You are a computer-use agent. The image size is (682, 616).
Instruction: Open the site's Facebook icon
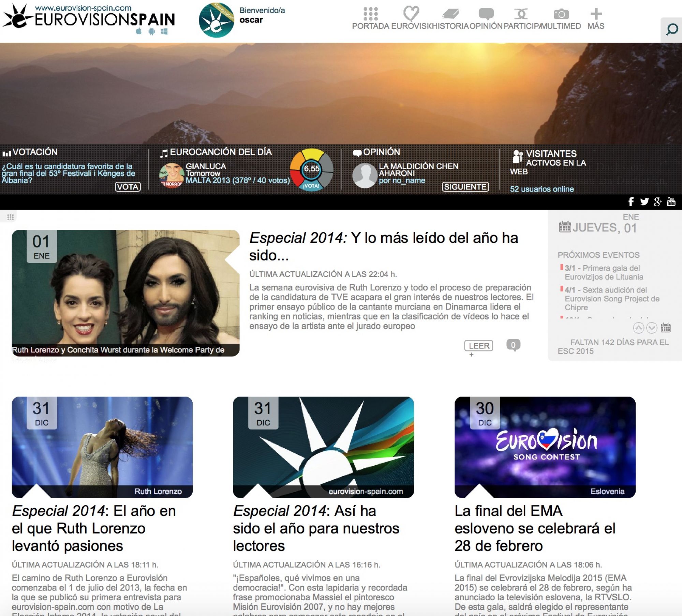(631, 201)
